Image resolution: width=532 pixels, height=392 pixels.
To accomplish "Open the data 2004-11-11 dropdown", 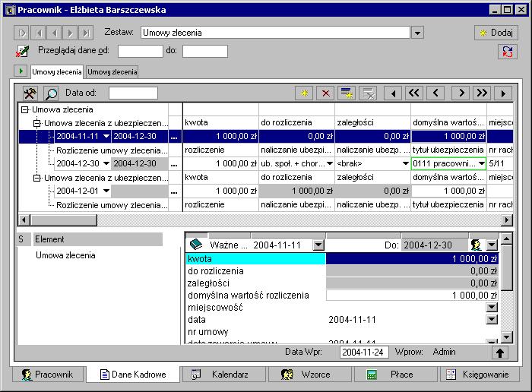I will pos(492,319).
